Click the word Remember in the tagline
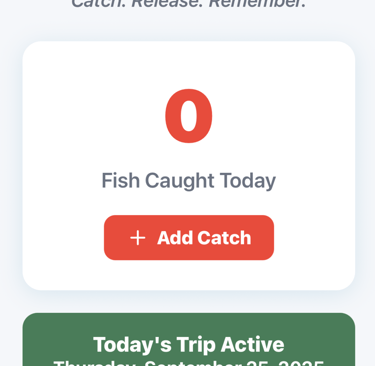Screen dimensions: 375x366 click(257, 3)
